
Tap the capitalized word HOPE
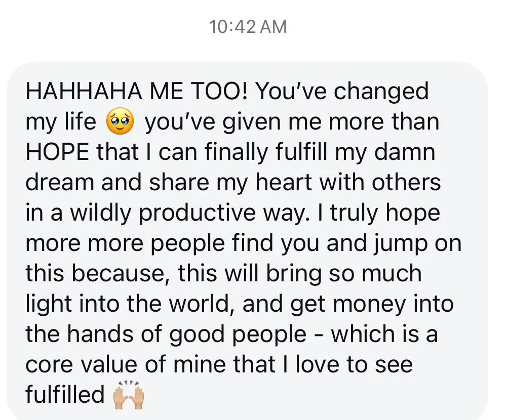[57, 152]
